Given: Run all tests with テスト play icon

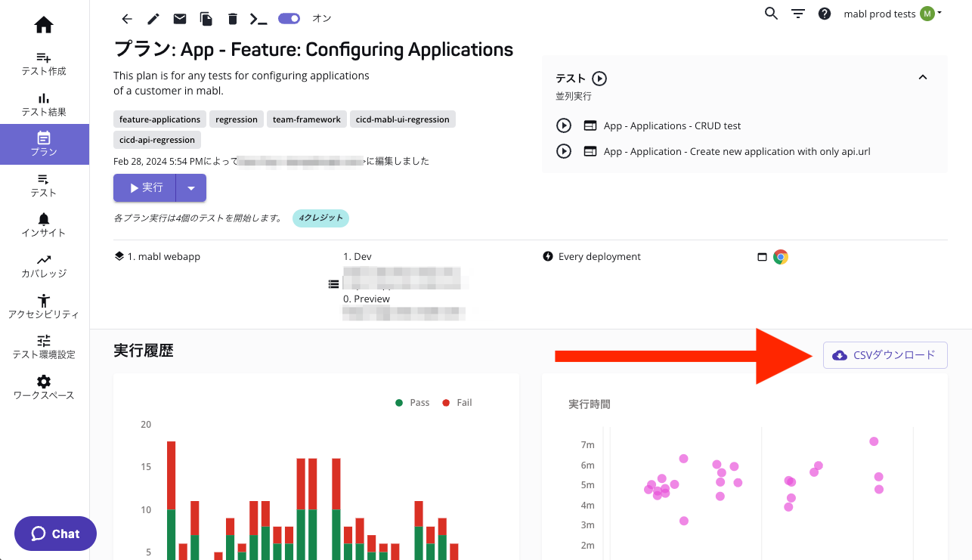Looking at the screenshot, I should [599, 79].
